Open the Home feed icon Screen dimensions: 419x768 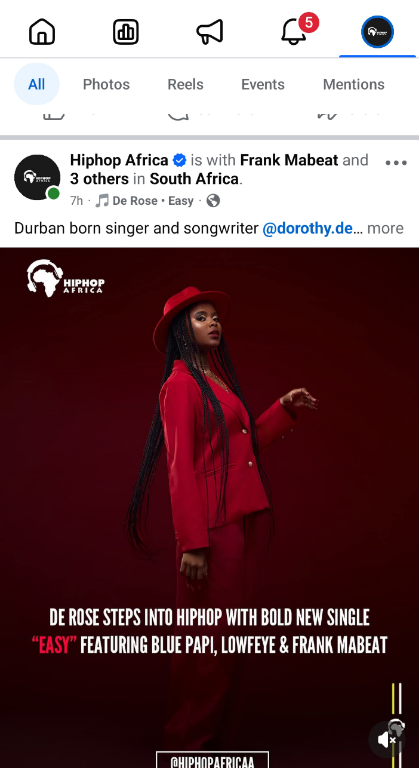(x=42, y=32)
